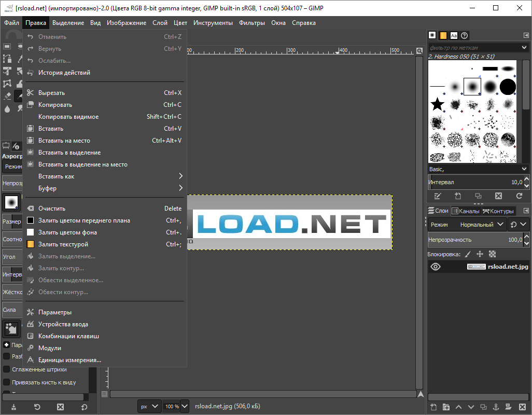
Task: Create a new layer
Action: click(x=433, y=407)
